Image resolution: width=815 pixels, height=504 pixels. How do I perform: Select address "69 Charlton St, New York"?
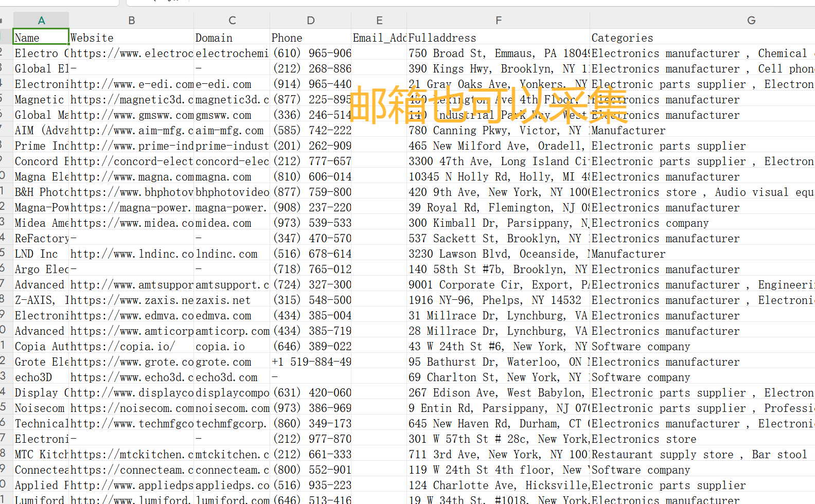(x=499, y=377)
